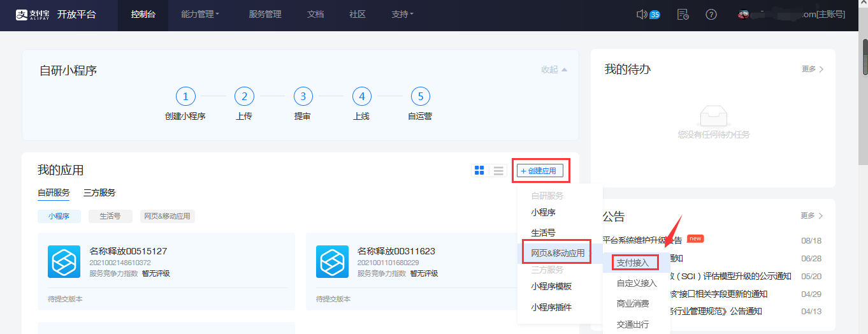The height and width of the screenshot is (334, 868).
Task: Switch to grid view of apps
Action: (479, 170)
